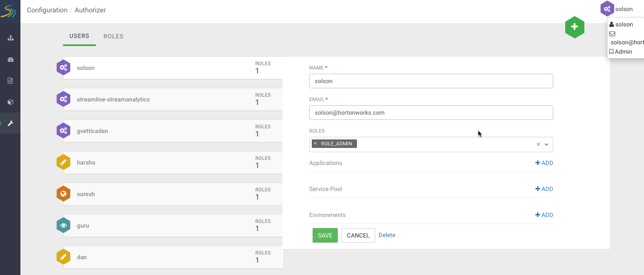This screenshot has height=275, width=644.
Task: Click inside the ROLES selection box
Action: 431,145
